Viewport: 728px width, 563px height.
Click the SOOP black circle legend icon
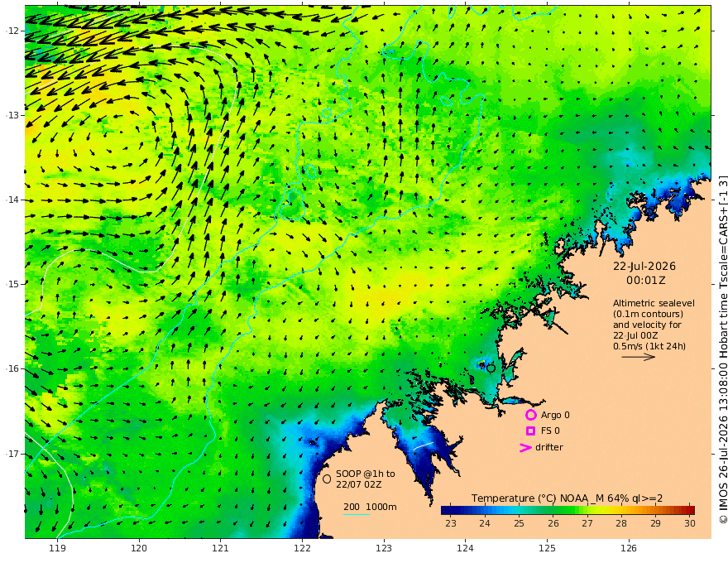(x=327, y=479)
